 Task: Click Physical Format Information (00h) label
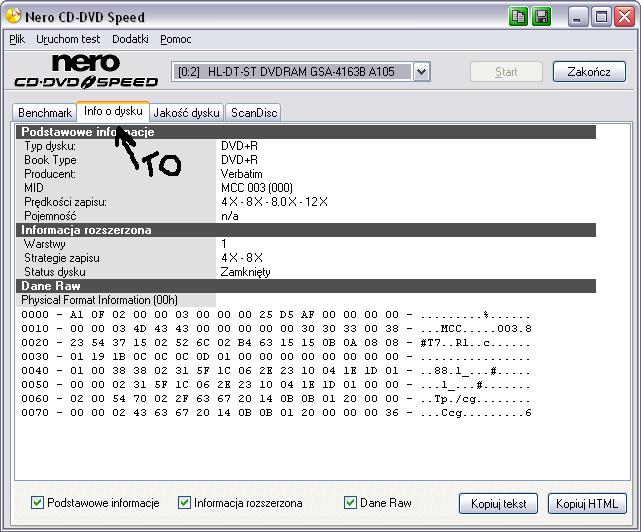pos(99,300)
